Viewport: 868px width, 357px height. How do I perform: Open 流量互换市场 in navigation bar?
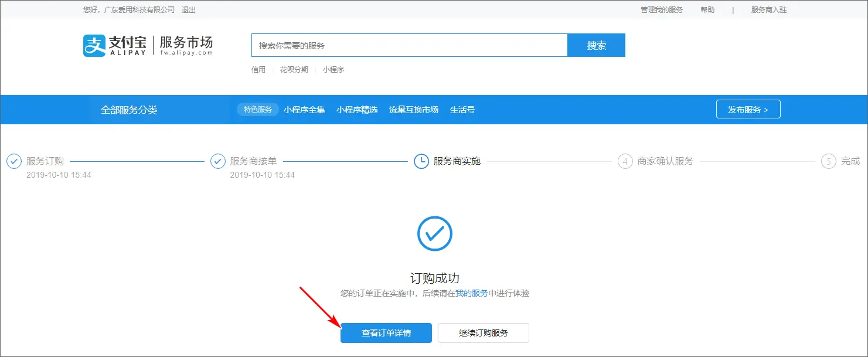414,110
